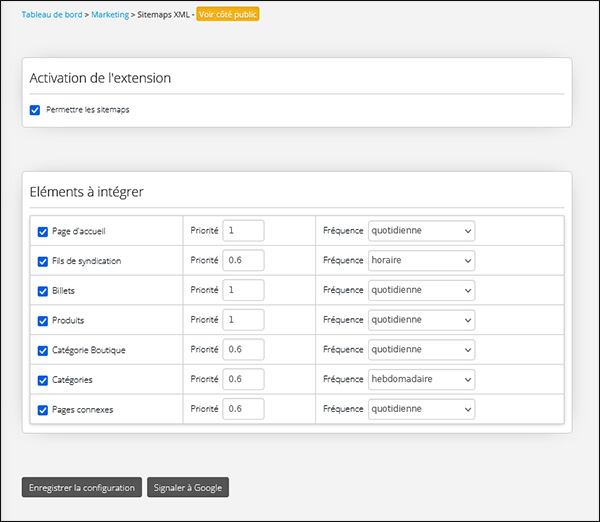The height and width of the screenshot is (522, 600).
Task: Focus the Priorité field for Fils de syndication
Action: click(243, 260)
